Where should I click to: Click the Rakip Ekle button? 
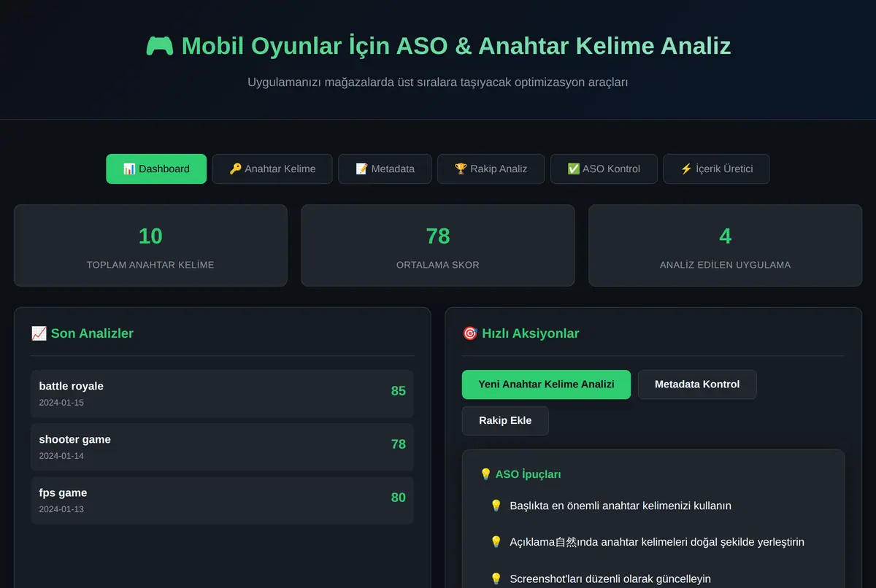coord(505,421)
